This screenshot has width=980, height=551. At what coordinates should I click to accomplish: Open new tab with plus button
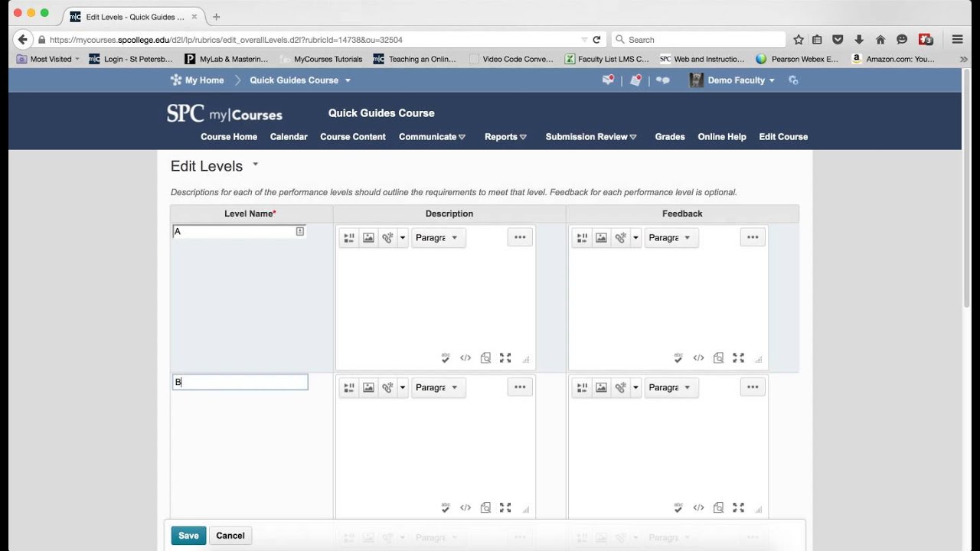[216, 17]
